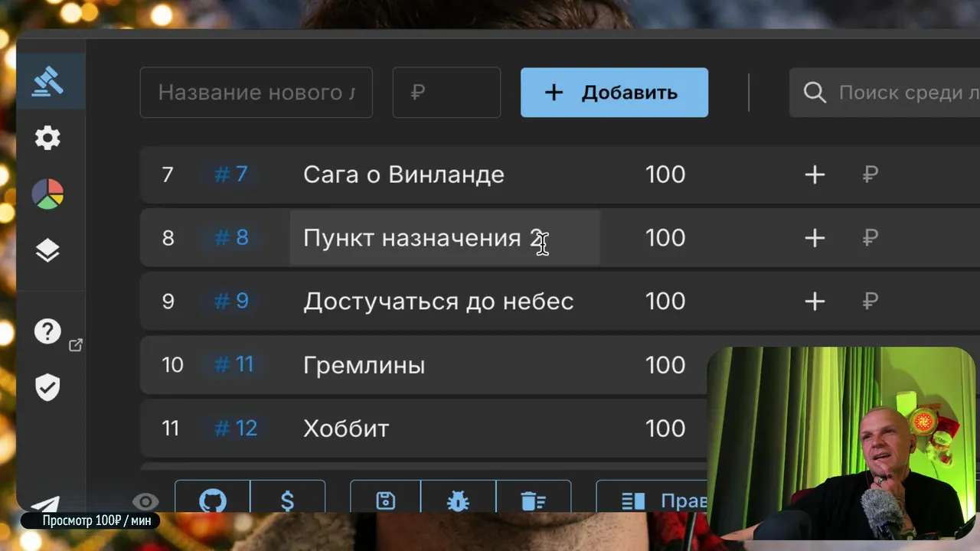This screenshot has width=980, height=551.
Task: Click the webcam overlay of the streamer
Action: point(841,444)
